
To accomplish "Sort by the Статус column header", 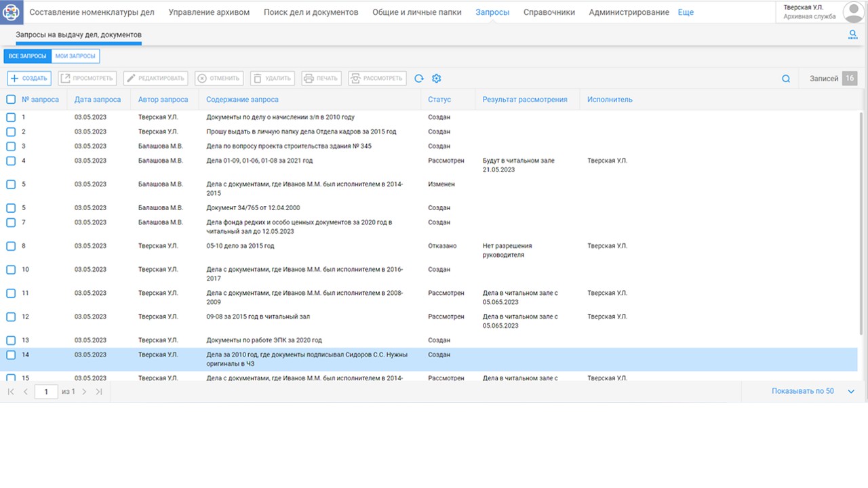I will pyautogui.click(x=439, y=100).
